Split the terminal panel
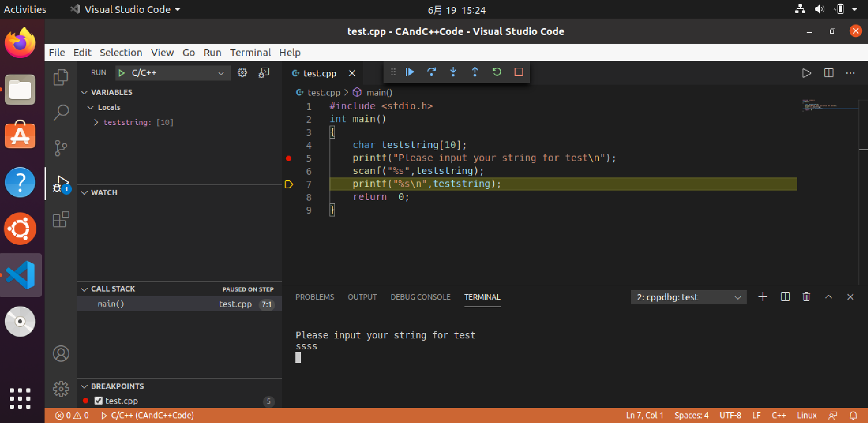868x423 pixels. [785, 297]
